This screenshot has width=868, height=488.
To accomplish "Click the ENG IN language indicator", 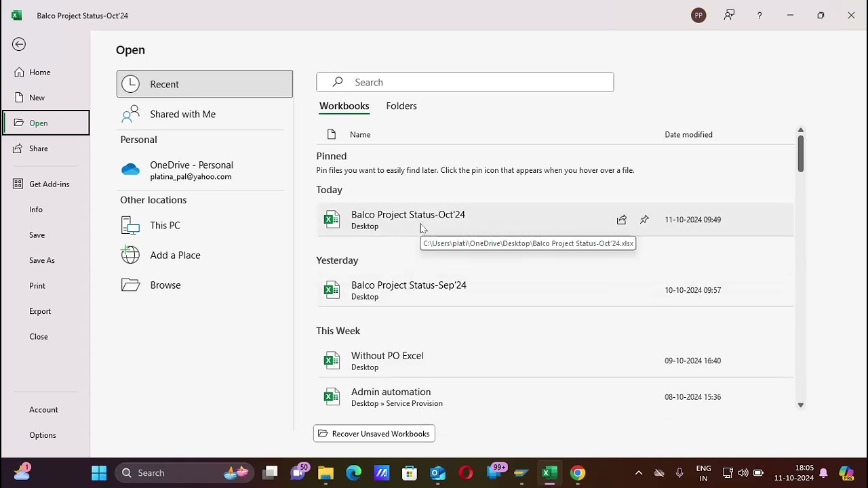I will [703, 473].
